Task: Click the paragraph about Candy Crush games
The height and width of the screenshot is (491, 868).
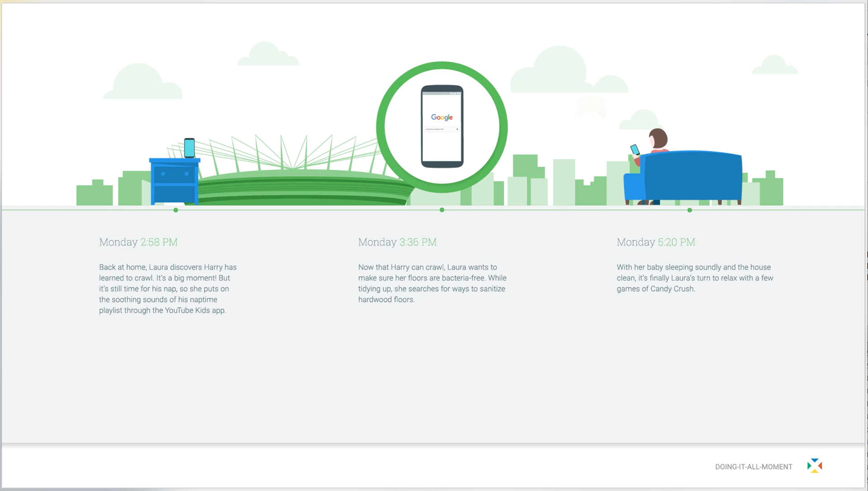Action: (695, 278)
